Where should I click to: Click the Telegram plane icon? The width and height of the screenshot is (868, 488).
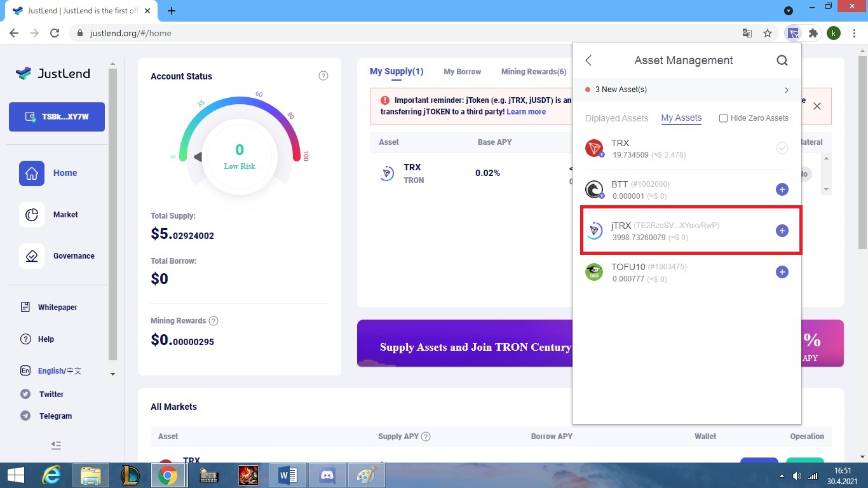(25, 416)
